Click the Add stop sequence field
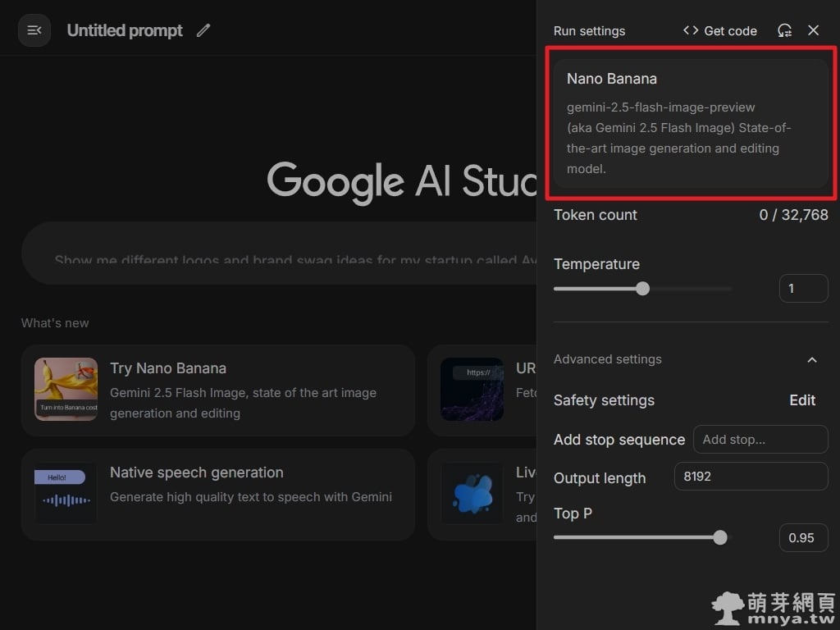 [x=760, y=440]
